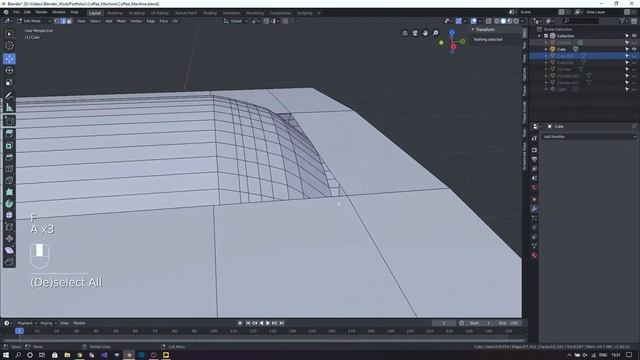Jump to the first frame button
The width and height of the screenshot is (640, 360).
click(247, 323)
